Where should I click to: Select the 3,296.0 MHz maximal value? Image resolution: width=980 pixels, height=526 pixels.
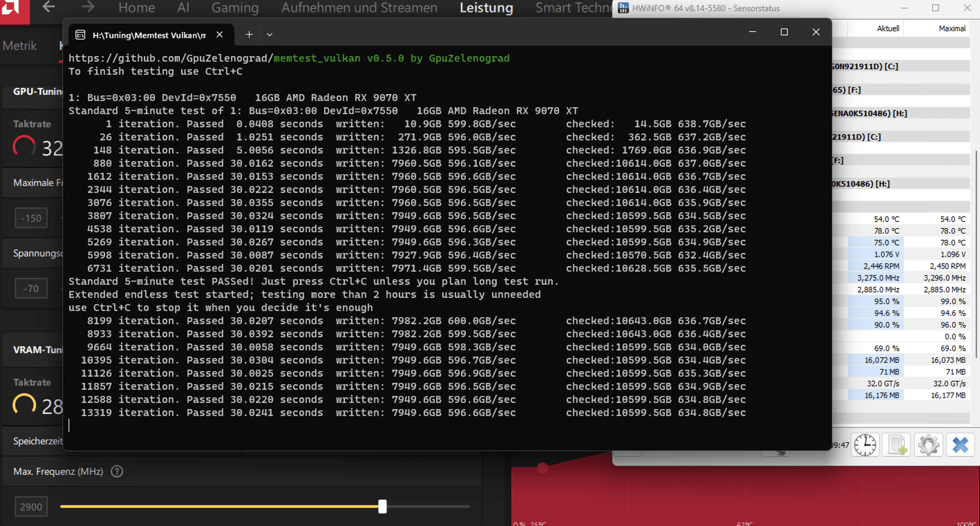[x=945, y=278]
